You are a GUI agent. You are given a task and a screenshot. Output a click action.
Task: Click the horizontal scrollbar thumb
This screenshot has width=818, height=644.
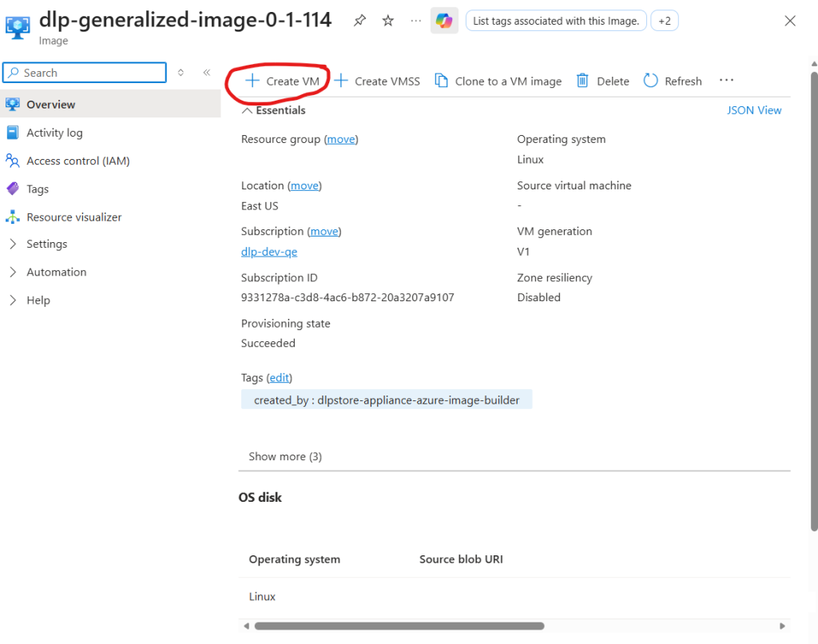(399, 626)
